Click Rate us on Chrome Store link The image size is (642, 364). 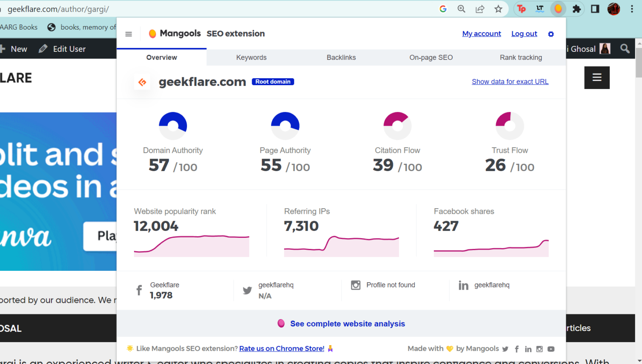click(x=282, y=349)
